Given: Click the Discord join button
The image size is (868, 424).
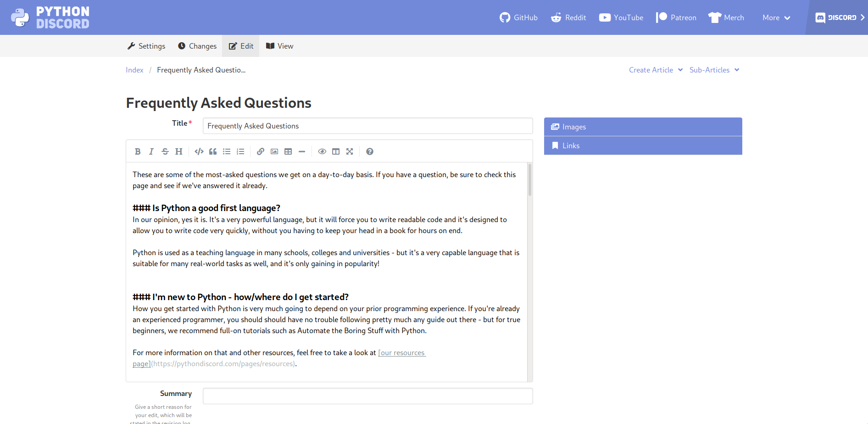Looking at the screenshot, I should pos(839,17).
